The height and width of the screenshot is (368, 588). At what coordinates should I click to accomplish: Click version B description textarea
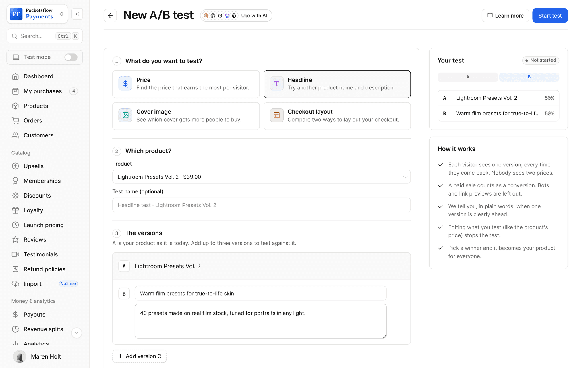point(260,321)
